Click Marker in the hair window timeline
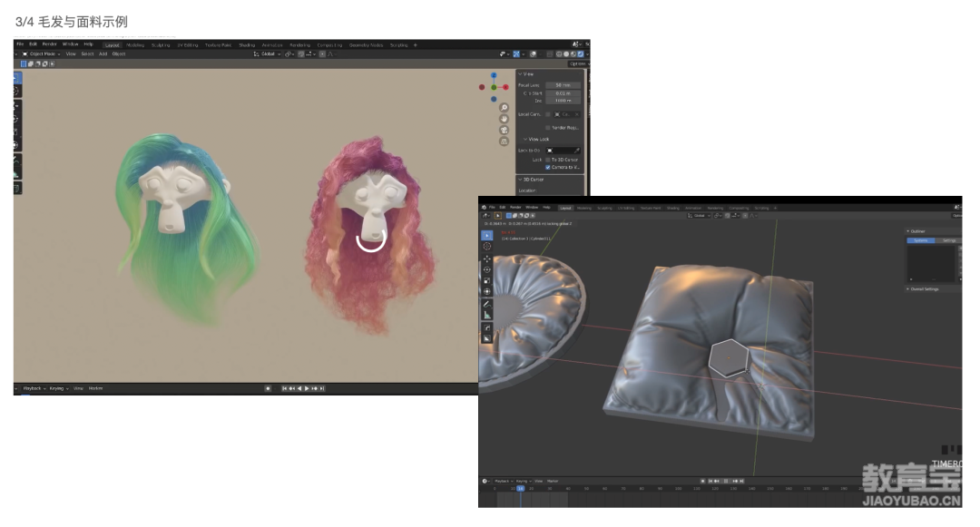The width and height of the screenshot is (980, 527). click(x=95, y=388)
